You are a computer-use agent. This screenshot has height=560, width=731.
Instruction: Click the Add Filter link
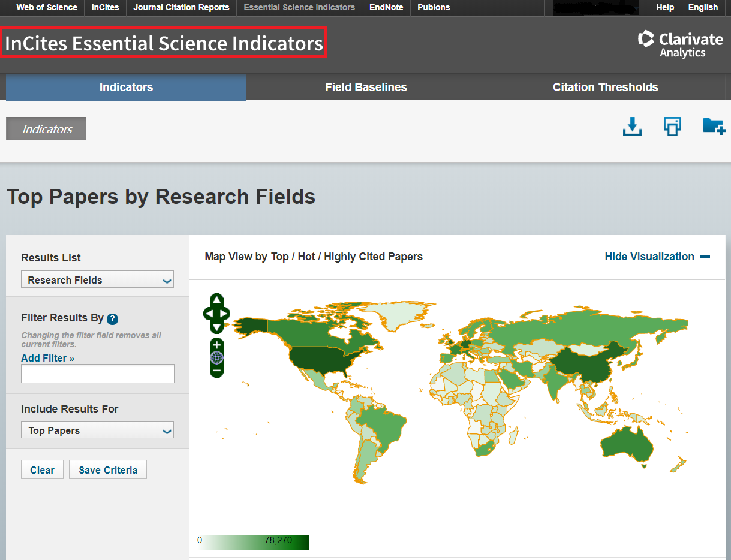(x=47, y=358)
